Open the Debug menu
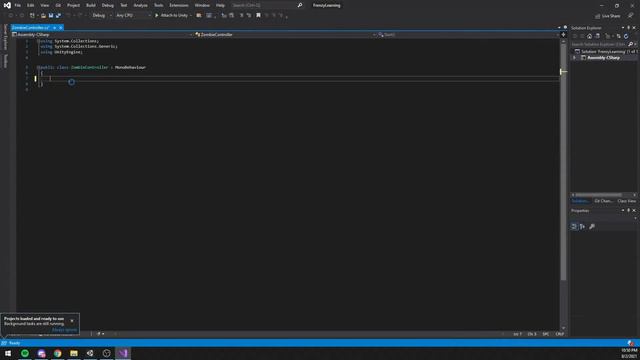 point(108,5)
